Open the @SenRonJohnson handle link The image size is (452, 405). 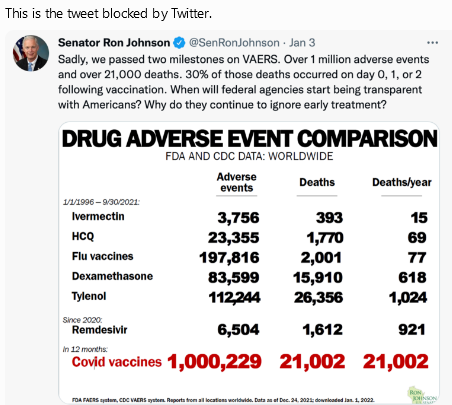234,43
